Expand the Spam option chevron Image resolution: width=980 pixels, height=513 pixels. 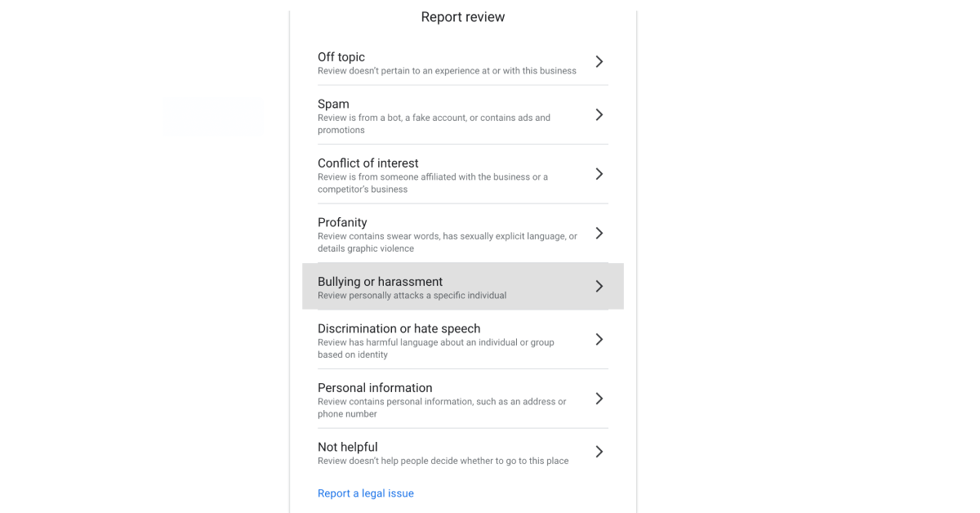(x=599, y=114)
